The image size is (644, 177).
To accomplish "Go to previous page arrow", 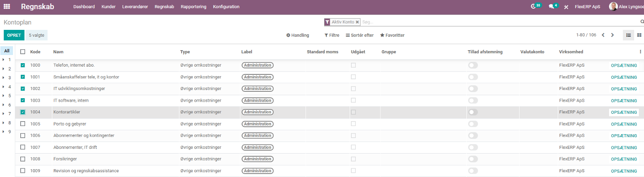I will (x=603, y=35).
